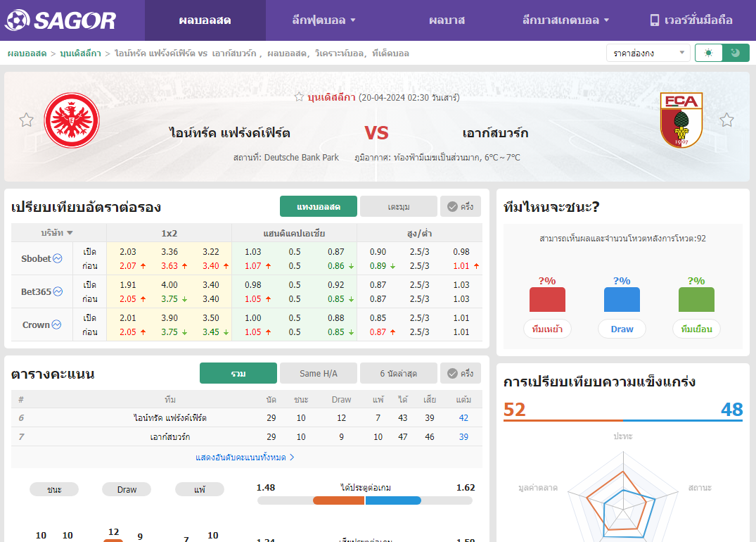Screen dimensions: 756x542
Task: Click the 1x2 column header
Action: pyautogui.click(x=169, y=233)
